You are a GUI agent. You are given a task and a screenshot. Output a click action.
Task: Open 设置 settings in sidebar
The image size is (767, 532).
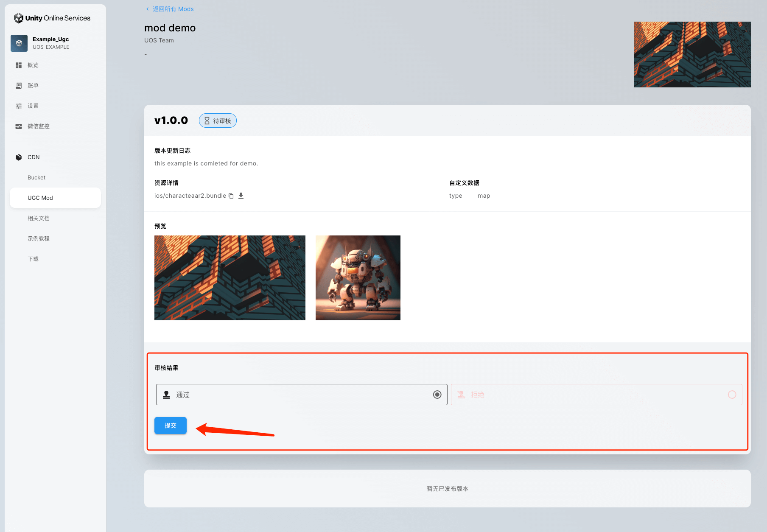pos(33,106)
